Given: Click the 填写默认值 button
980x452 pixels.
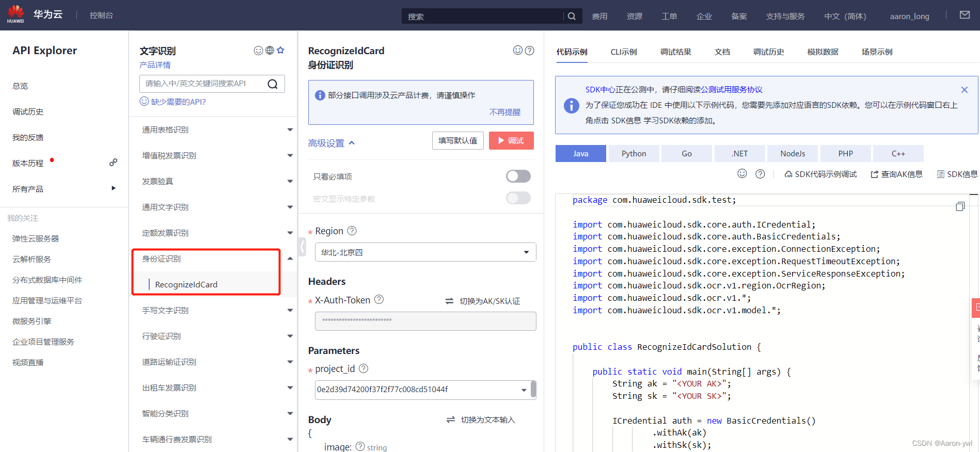Looking at the screenshot, I should click(x=457, y=140).
